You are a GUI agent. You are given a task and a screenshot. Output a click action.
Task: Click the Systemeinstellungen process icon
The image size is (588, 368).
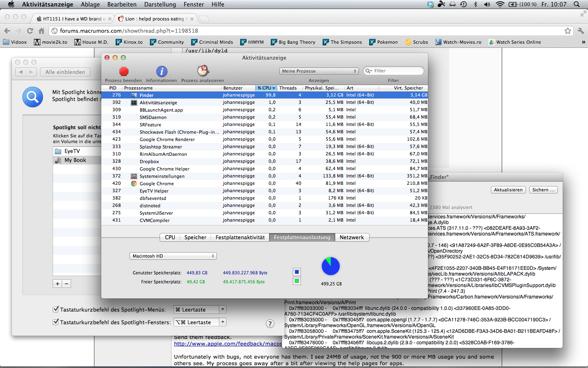134,176
